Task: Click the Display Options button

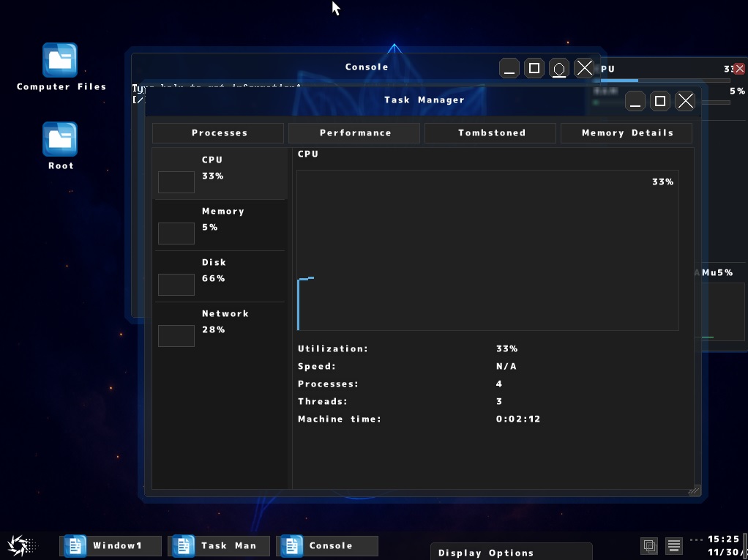Action: point(511,553)
